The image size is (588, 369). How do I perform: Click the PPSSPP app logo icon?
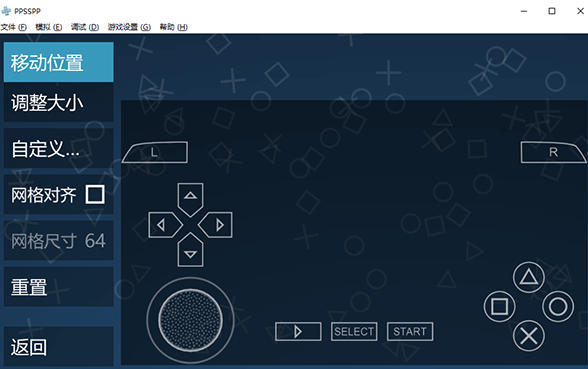coord(6,11)
